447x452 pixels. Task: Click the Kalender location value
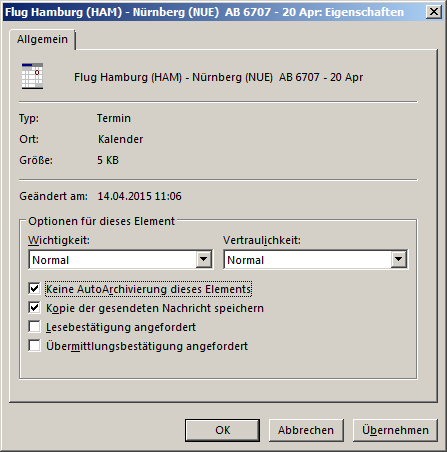tap(120, 139)
